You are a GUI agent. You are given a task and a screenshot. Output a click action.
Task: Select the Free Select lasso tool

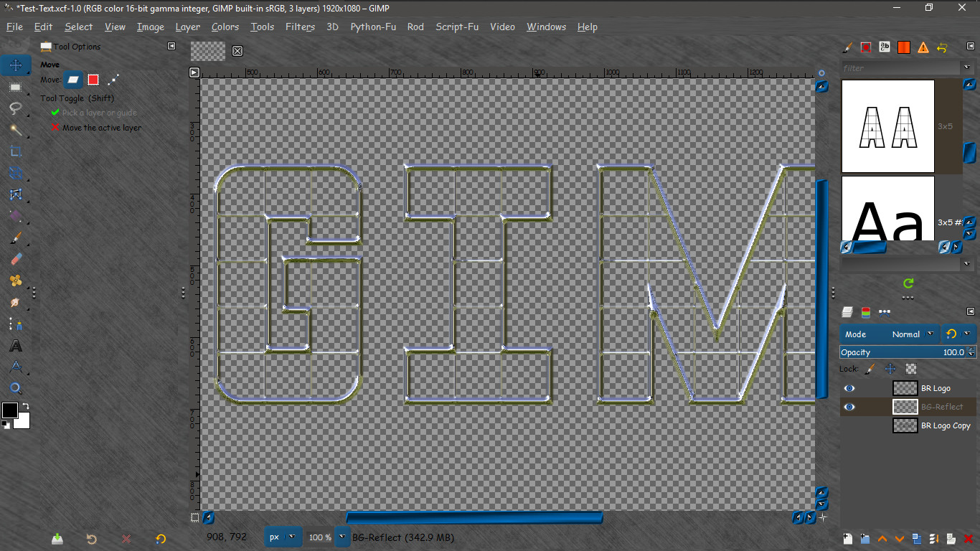16,108
